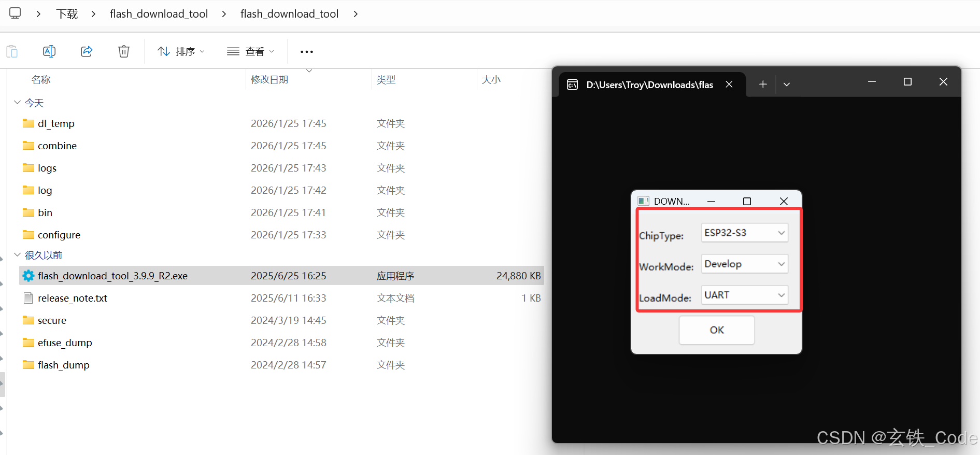Open the WorkMode dropdown showing Develop

point(745,264)
